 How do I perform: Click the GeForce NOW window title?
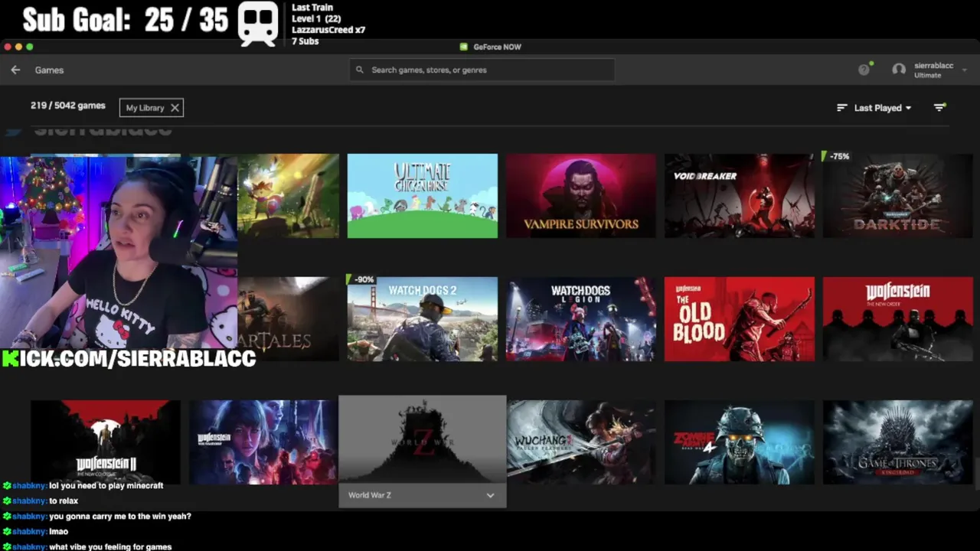coord(497,47)
